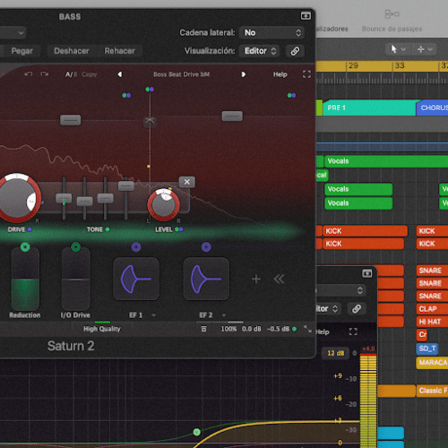Click modulation indicator dot beside TONE label
Viewport: 448px width, 448px height.
click(x=107, y=229)
